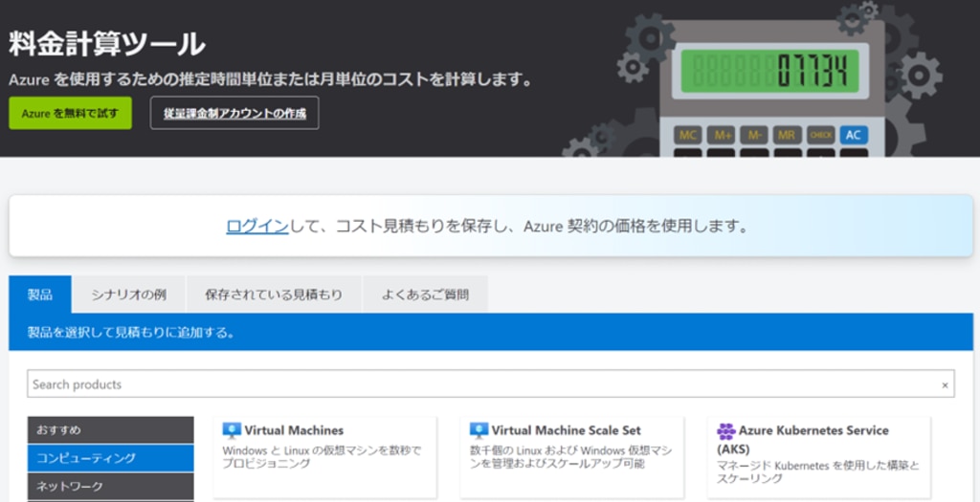980x502 pixels.
Task: Switch to the シナリオの例 tab
Action: click(129, 295)
